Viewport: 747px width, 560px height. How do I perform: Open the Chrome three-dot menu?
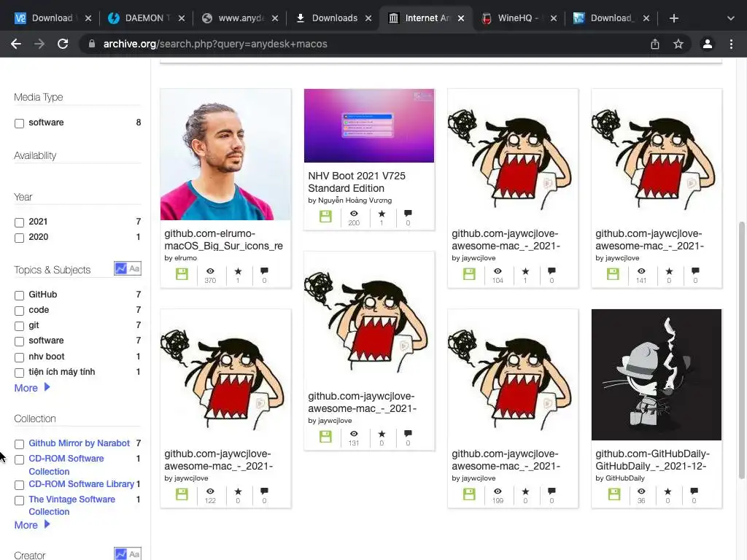(x=731, y=44)
